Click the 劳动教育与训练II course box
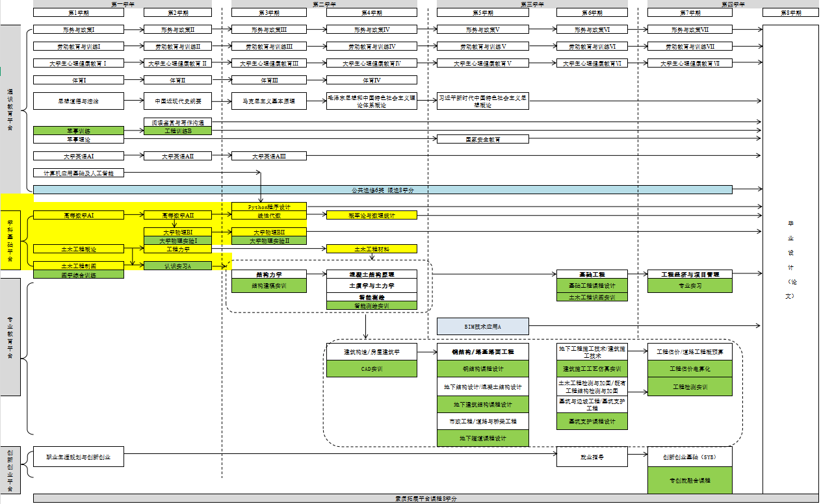This screenshot has width=821, height=504. pyautogui.click(x=177, y=46)
